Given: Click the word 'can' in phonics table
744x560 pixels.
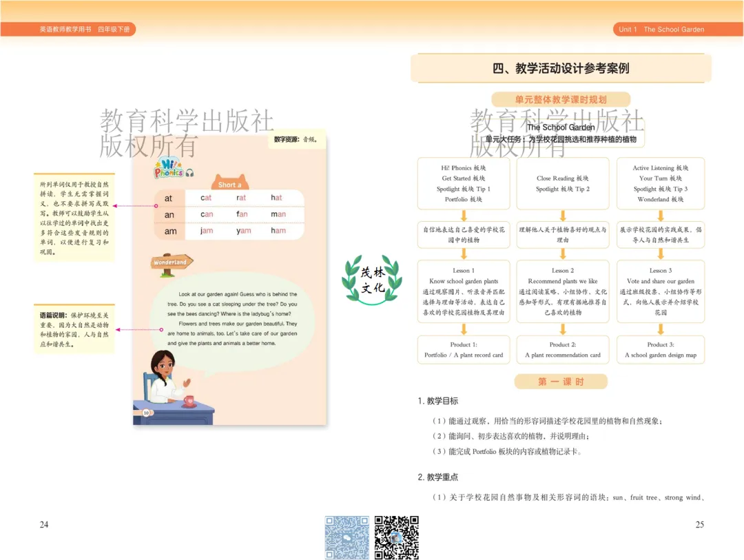Looking at the screenshot, I should tap(207, 214).
